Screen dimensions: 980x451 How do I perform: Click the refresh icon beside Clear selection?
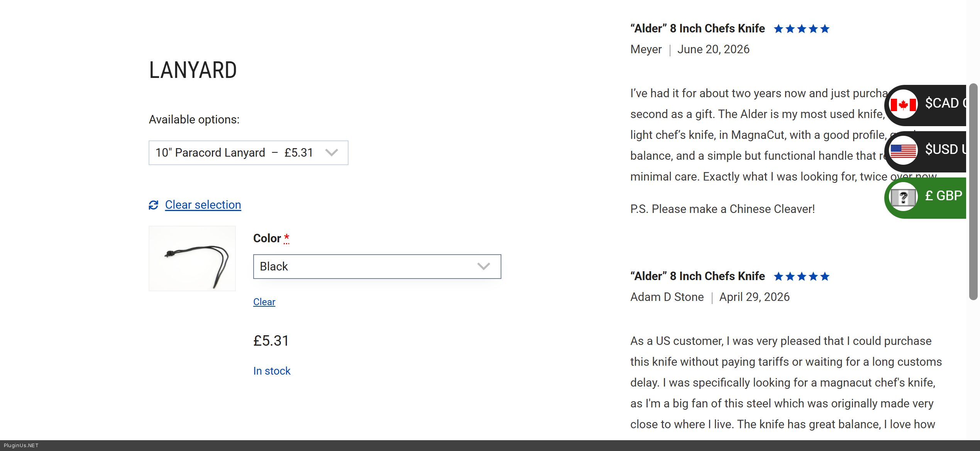click(154, 205)
